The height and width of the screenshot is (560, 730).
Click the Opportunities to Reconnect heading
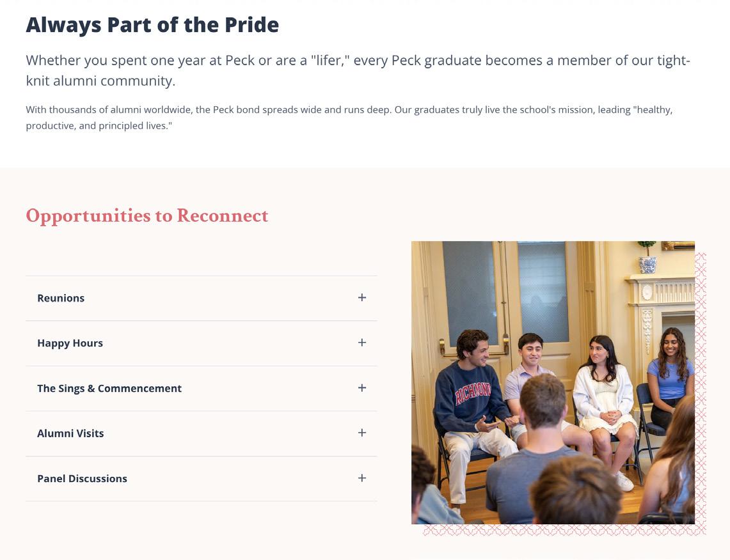tap(147, 215)
